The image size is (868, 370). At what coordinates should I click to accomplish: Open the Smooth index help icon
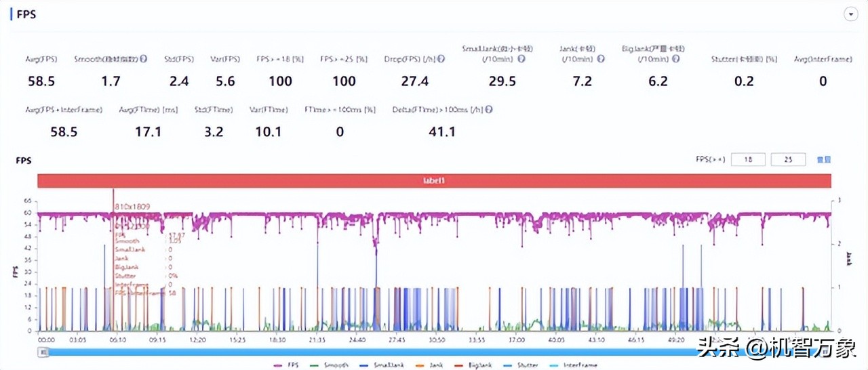(144, 60)
